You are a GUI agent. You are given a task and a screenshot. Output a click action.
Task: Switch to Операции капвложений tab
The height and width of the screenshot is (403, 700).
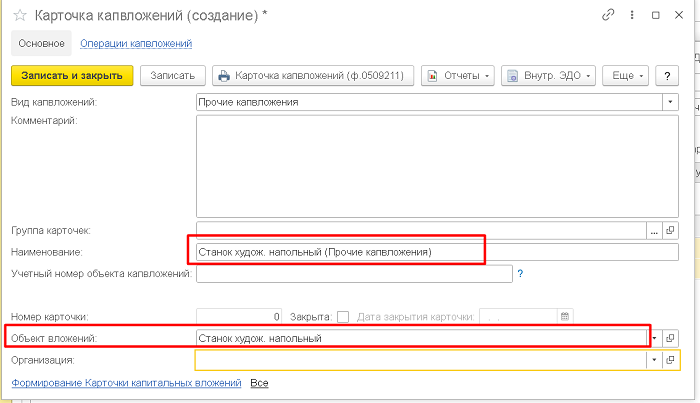click(x=136, y=43)
